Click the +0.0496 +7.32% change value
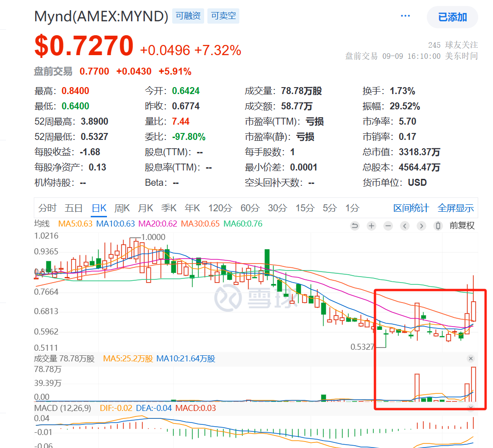The width and height of the screenshot is (493, 448). [x=191, y=50]
